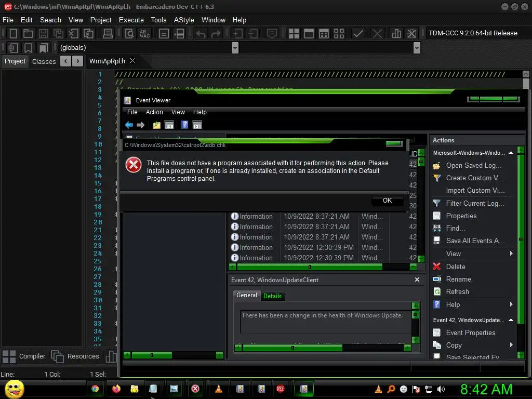Click Event Properties action
The image size is (532, 399).
point(471,332)
